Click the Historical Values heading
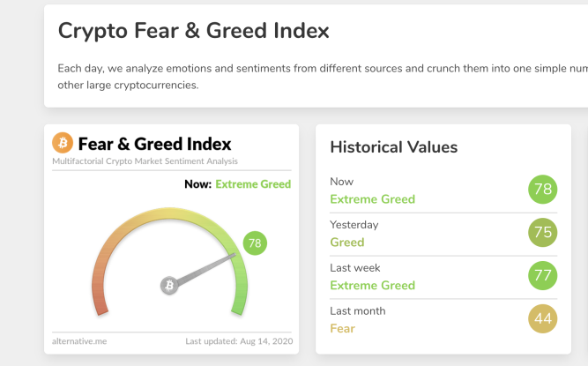The image size is (588, 366). (x=394, y=147)
